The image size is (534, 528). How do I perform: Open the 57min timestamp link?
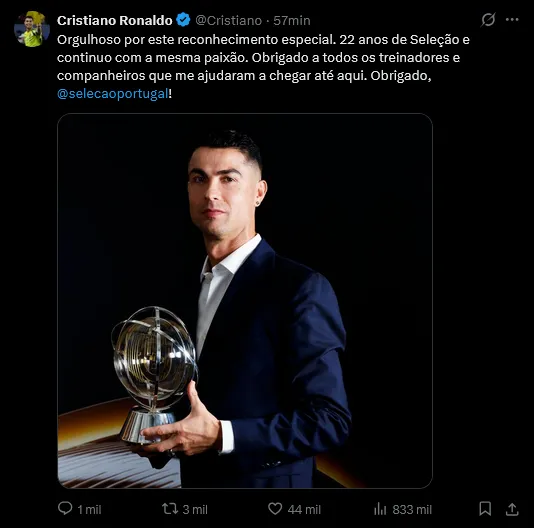coord(292,20)
